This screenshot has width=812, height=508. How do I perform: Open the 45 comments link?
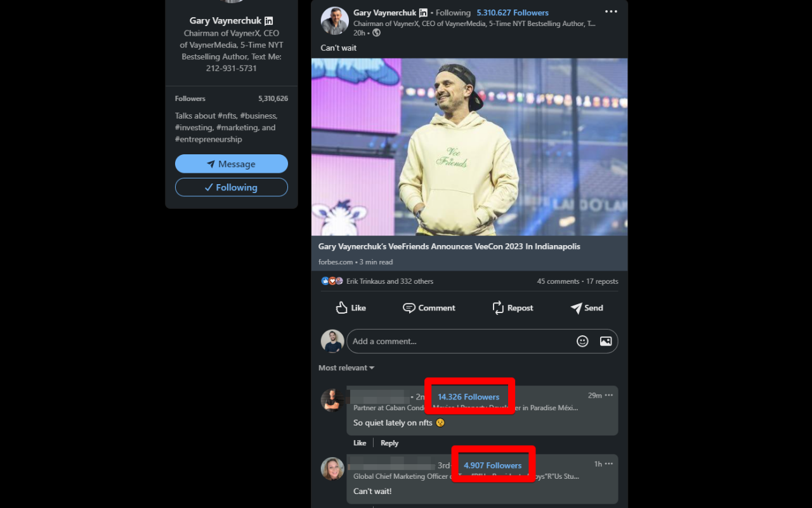[x=558, y=281]
